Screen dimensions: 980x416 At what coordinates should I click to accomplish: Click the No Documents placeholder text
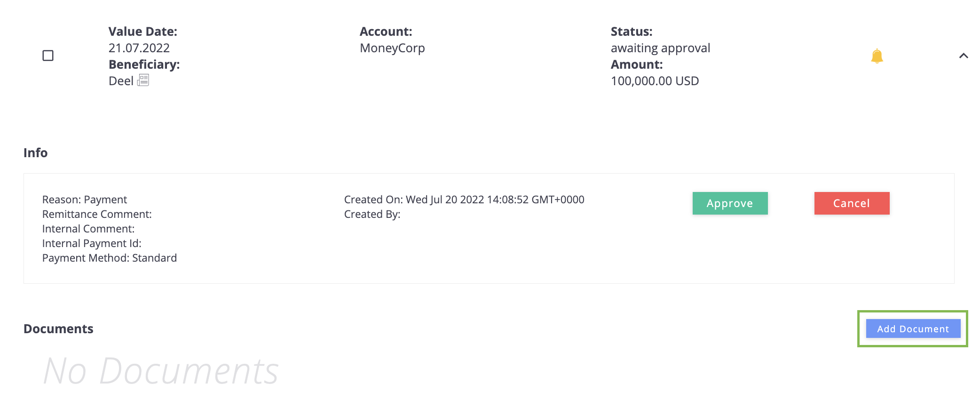[x=161, y=371]
